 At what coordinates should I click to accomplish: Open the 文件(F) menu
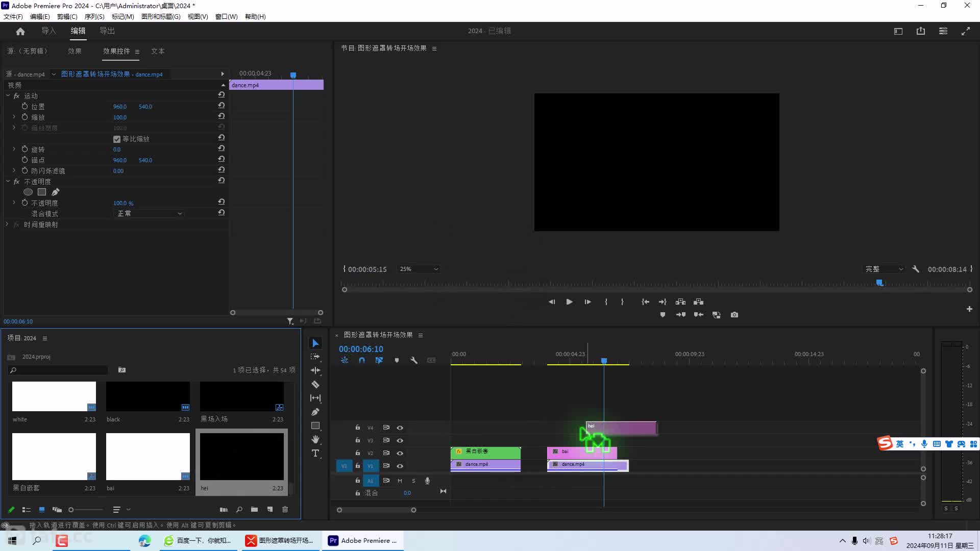click(13, 16)
